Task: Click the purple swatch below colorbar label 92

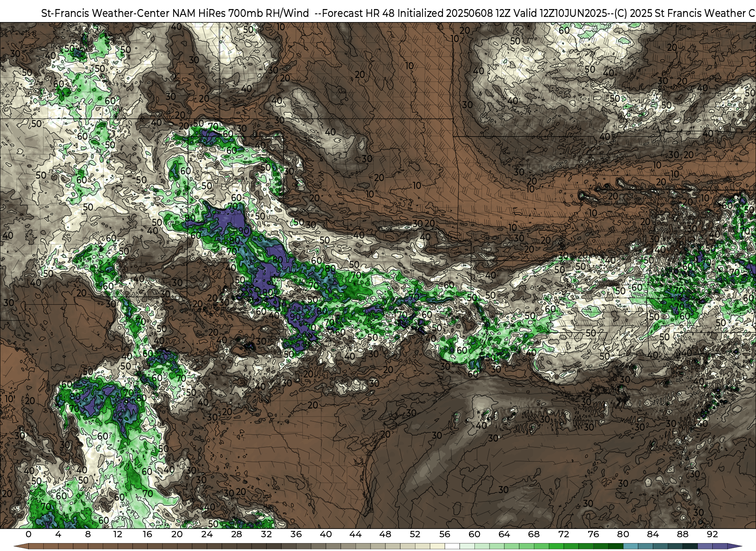Action: [720, 546]
